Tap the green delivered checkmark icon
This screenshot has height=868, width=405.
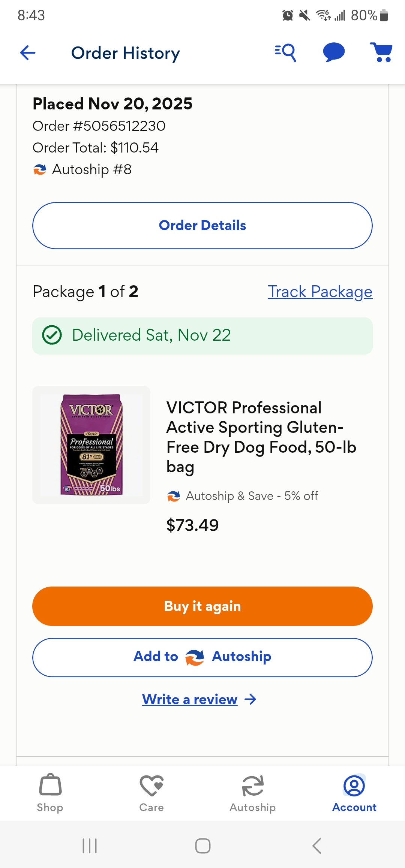pos(52,335)
